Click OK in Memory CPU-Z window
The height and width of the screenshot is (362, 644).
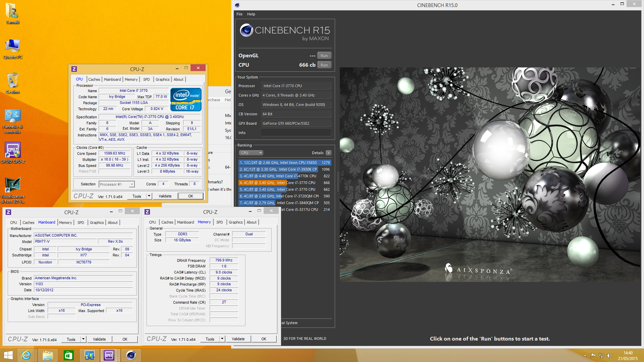264,339
